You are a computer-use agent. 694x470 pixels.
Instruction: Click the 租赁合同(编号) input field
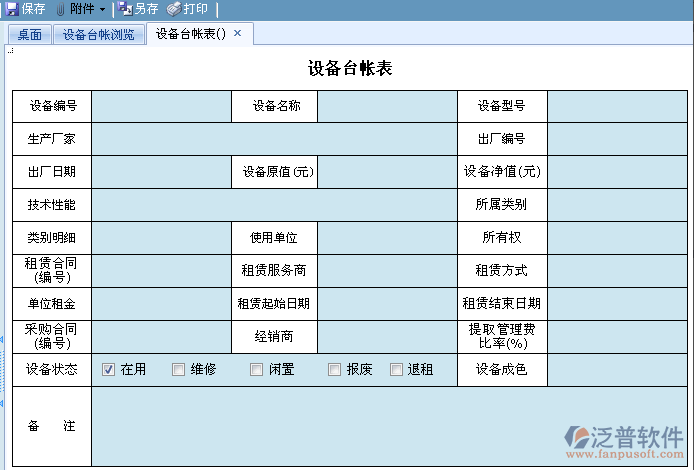click(161, 271)
